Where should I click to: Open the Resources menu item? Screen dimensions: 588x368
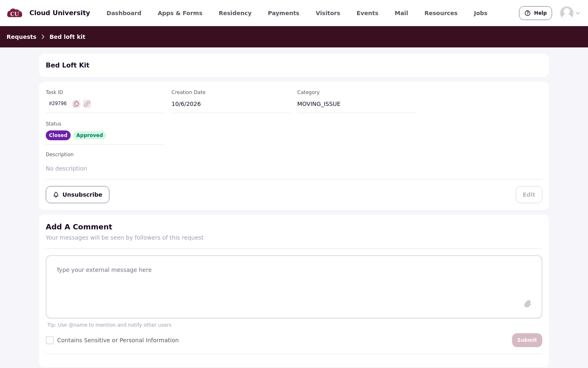tap(441, 13)
